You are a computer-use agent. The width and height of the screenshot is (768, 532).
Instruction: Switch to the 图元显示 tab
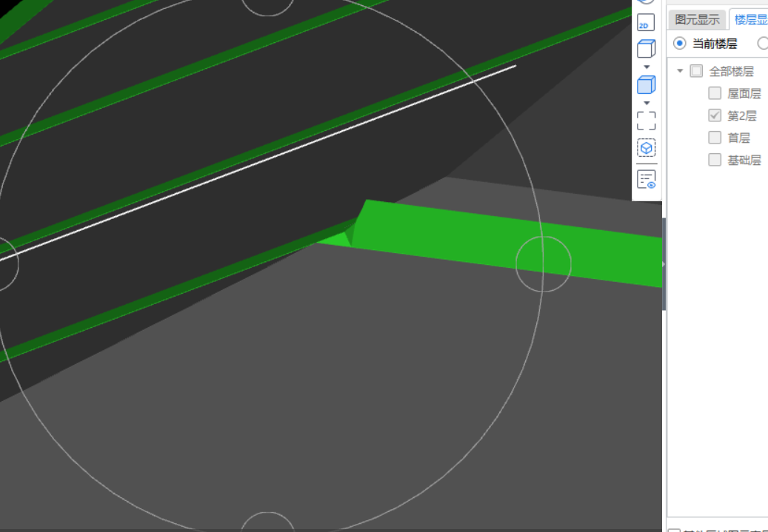click(x=697, y=19)
